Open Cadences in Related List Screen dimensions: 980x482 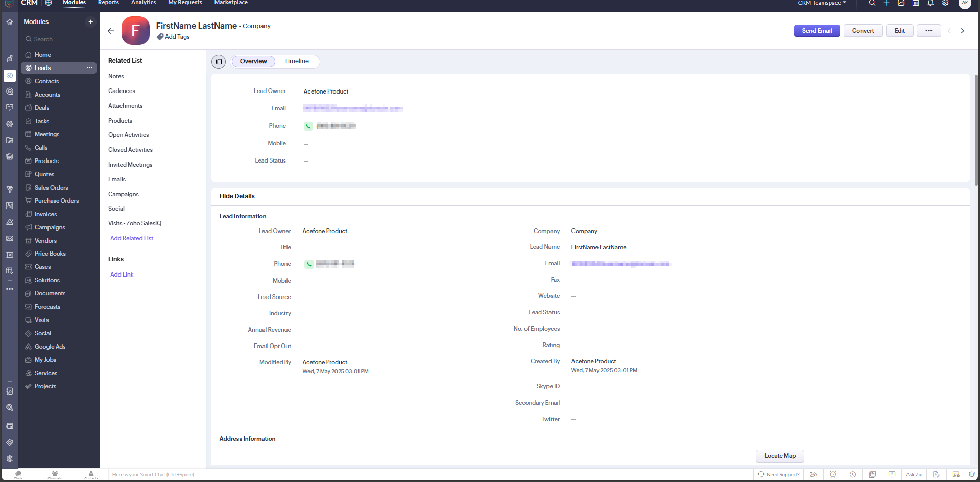122,91
